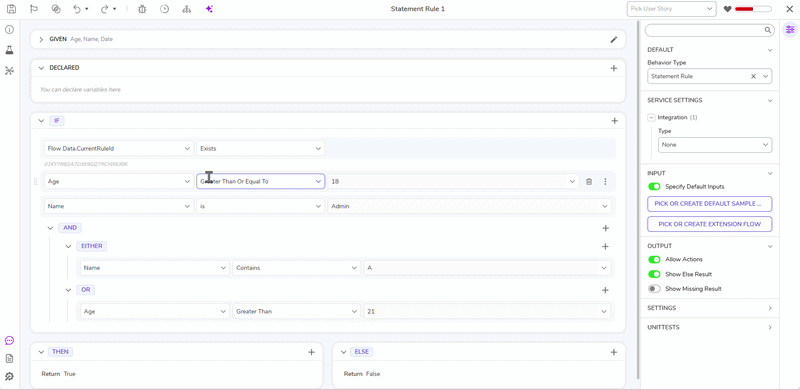Delete the Age condition row trash icon
The image size is (800, 390).
[589, 181]
